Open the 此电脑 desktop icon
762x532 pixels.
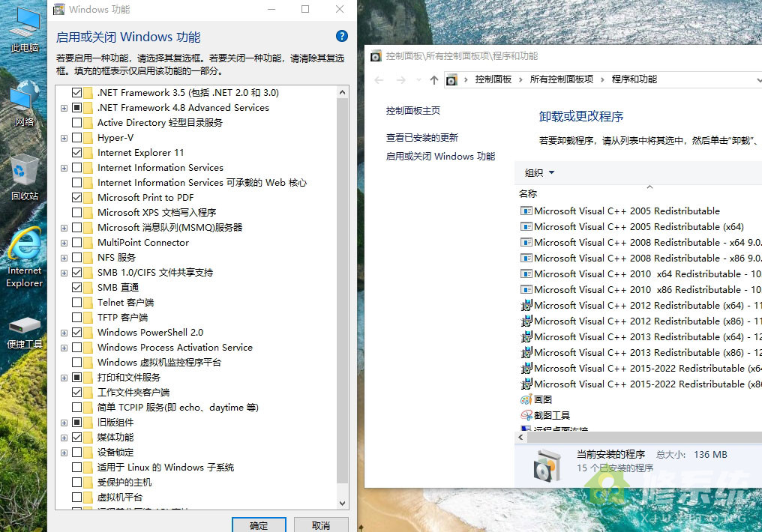pyautogui.click(x=24, y=29)
